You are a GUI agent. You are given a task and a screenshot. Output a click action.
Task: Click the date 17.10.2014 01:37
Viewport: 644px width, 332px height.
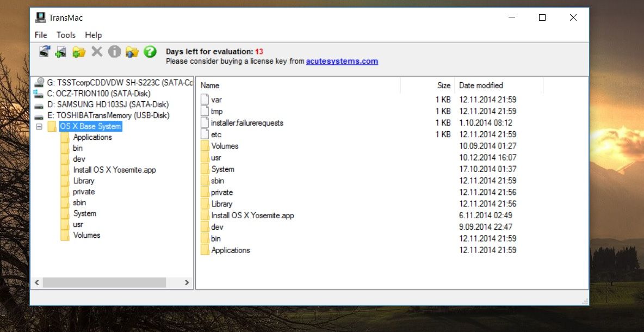pos(487,169)
